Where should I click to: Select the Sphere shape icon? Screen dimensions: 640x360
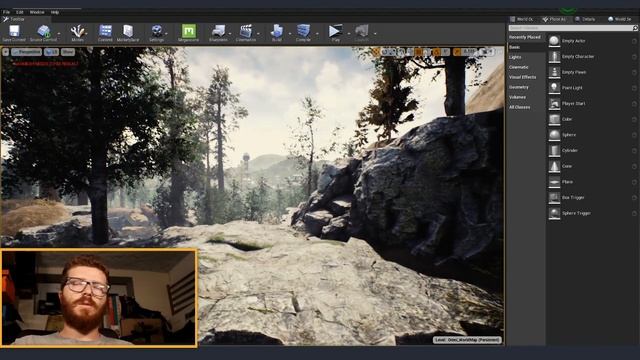(554, 135)
